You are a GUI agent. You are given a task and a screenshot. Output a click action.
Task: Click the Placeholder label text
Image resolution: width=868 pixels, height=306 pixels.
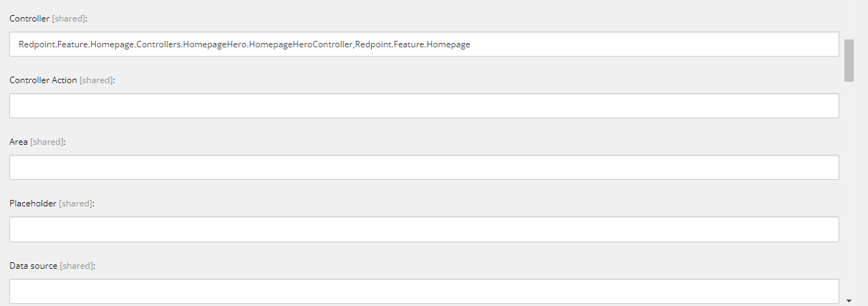pos(33,204)
